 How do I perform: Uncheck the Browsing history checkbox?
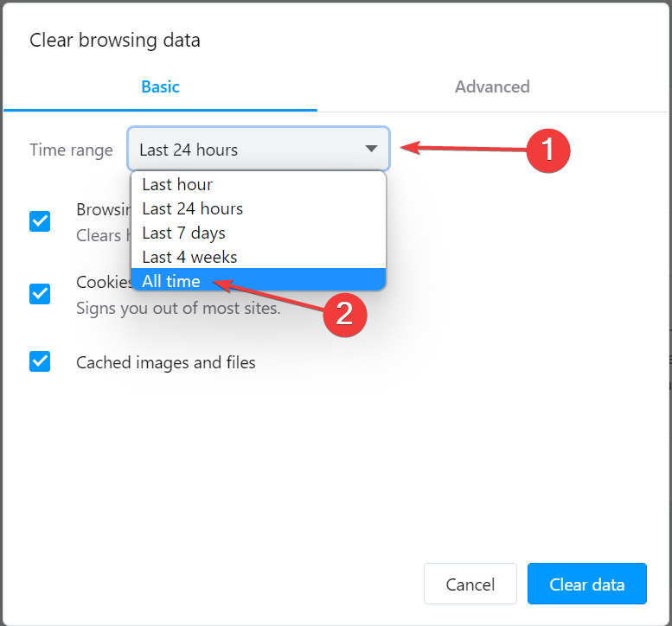[x=40, y=221]
